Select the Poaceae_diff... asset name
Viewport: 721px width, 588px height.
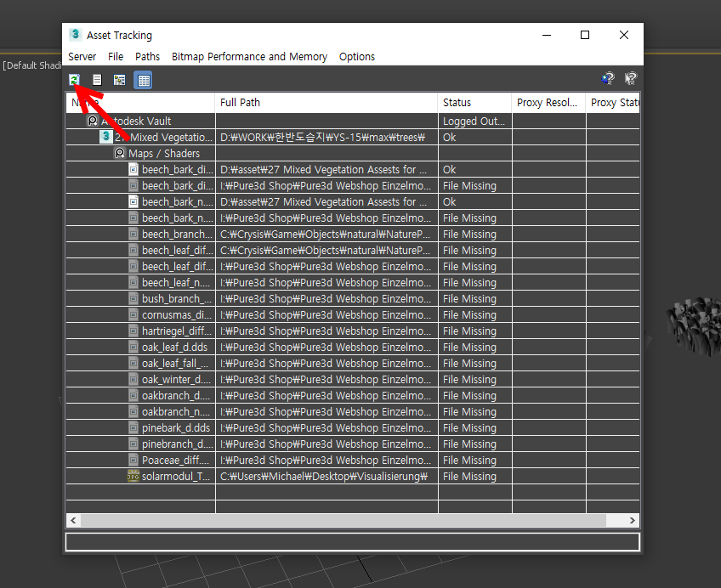tap(176, 460)
